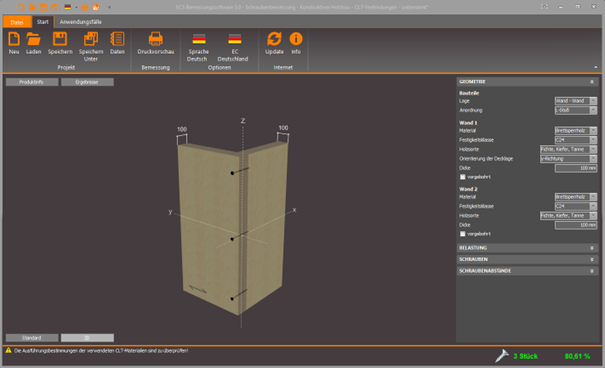This screenshot has width=605, height=368.
Task: Click the warning triangle icon in status bar
Action: pos(8,350)
